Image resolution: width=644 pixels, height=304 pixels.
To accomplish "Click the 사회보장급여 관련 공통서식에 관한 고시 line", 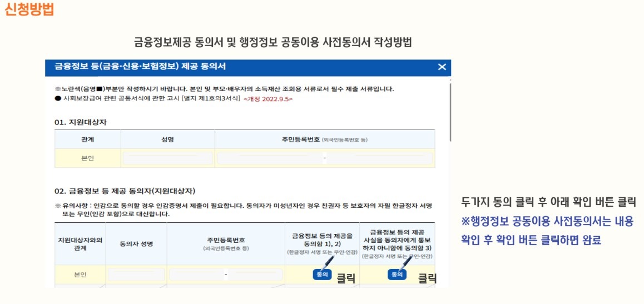I will point(147,99).
